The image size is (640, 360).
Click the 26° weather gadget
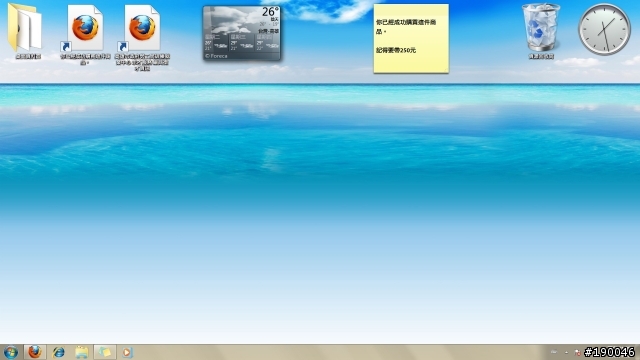(242, 33)
